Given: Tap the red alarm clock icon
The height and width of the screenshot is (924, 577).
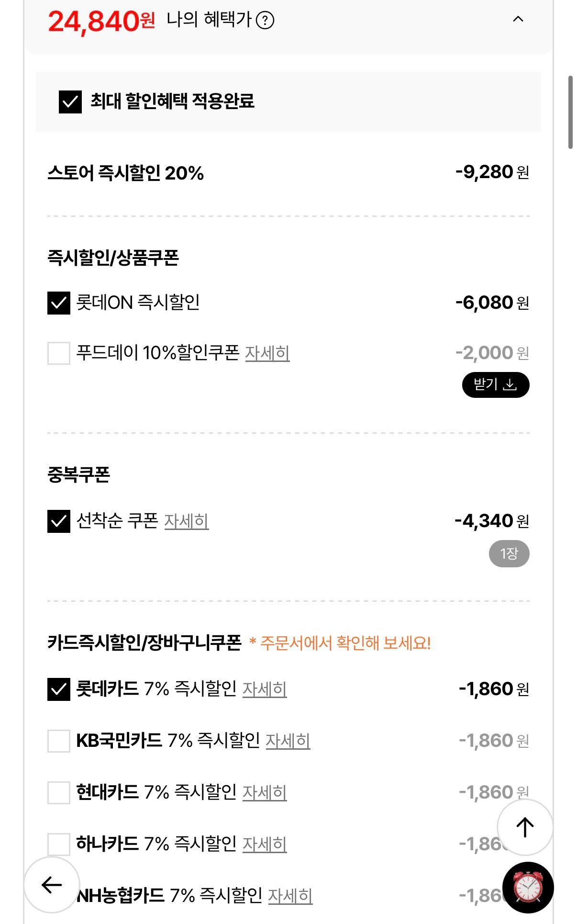Looking at the screenshot, I should click(528, 887).
